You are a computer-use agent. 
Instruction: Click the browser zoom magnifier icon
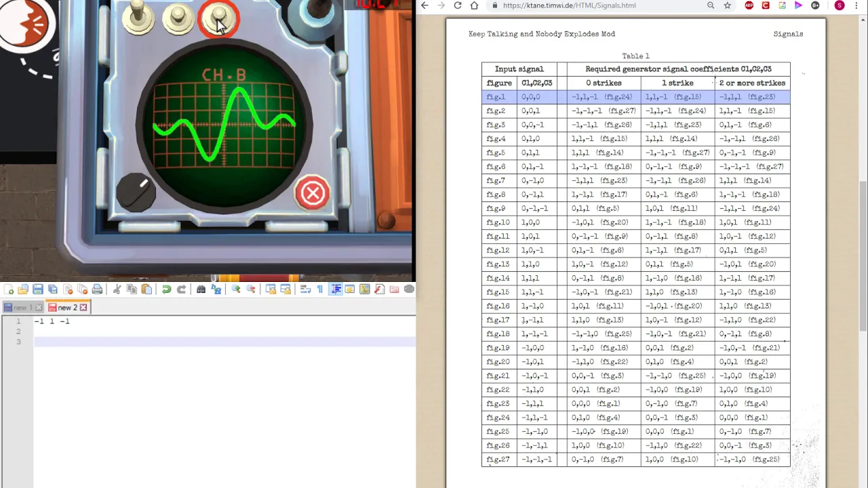click(x=711, y=5)
